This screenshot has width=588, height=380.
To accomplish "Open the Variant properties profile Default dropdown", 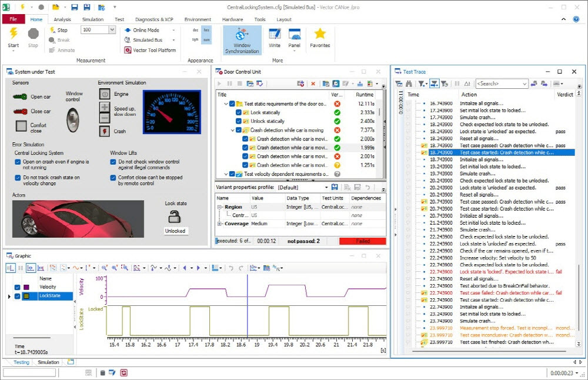I will coord(326,187).
